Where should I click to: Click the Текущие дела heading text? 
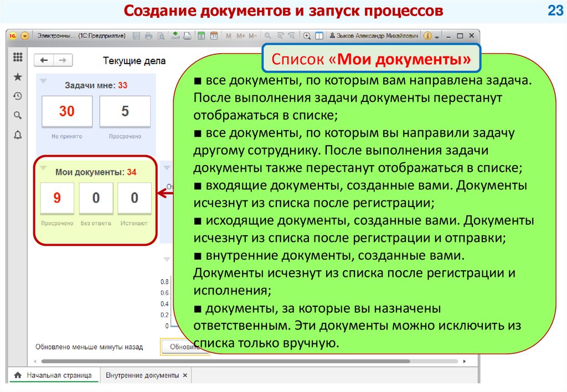(134, 61)
